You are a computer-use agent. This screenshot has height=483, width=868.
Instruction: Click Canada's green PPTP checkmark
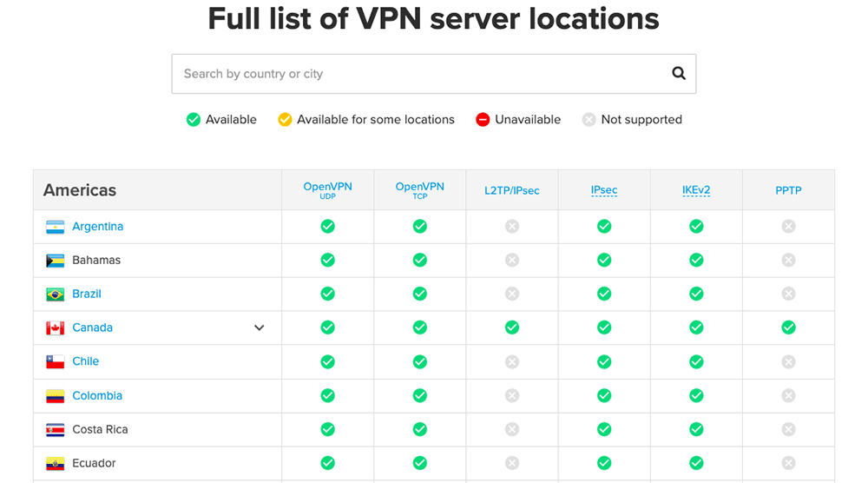(788, 328)
